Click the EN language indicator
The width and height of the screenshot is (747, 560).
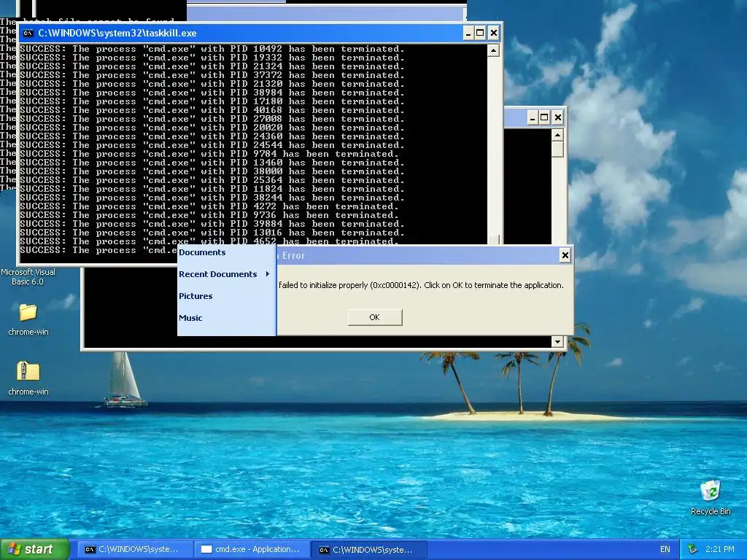[x=665, y=550]
